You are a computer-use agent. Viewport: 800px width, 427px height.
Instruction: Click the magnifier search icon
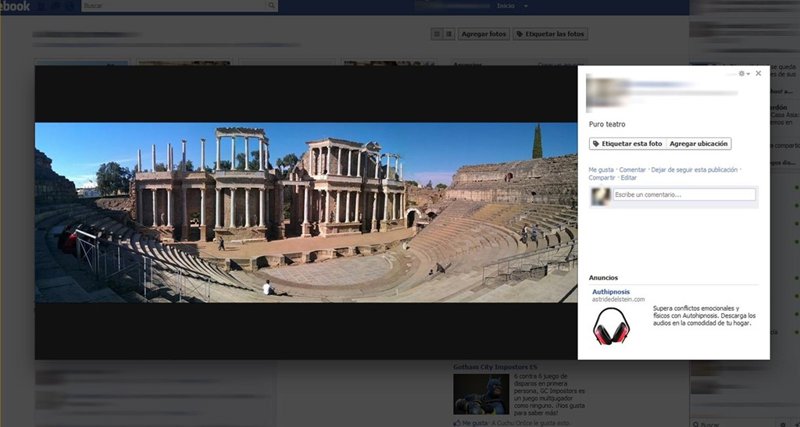tap(271, 6)
